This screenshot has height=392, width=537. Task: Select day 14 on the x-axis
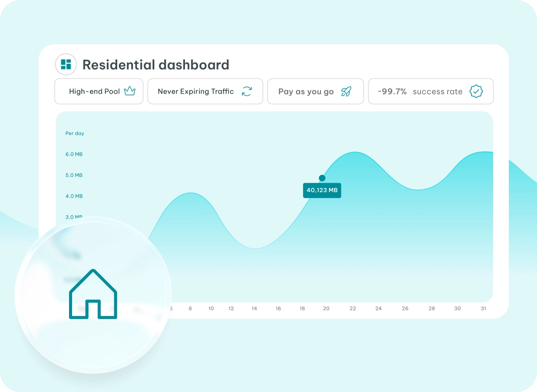[254, 308]
